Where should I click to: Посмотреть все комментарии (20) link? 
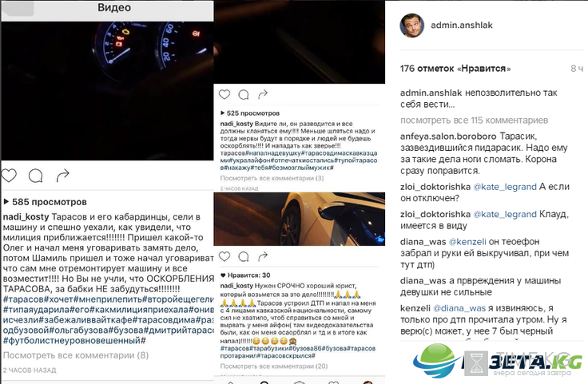[x=274, y=366]
